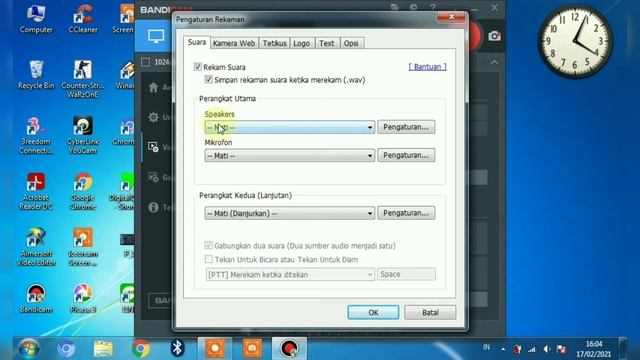The height and width of the screenshot is (360, 640).
Task: Open Bandicam General gear sidebar icon
Action: pos(153,117)
